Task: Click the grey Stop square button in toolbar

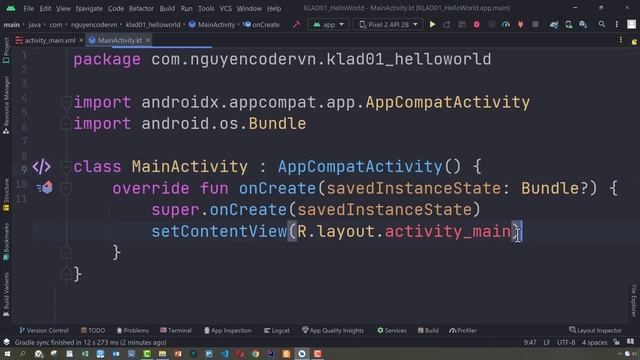Action: (x=535, y=24)
